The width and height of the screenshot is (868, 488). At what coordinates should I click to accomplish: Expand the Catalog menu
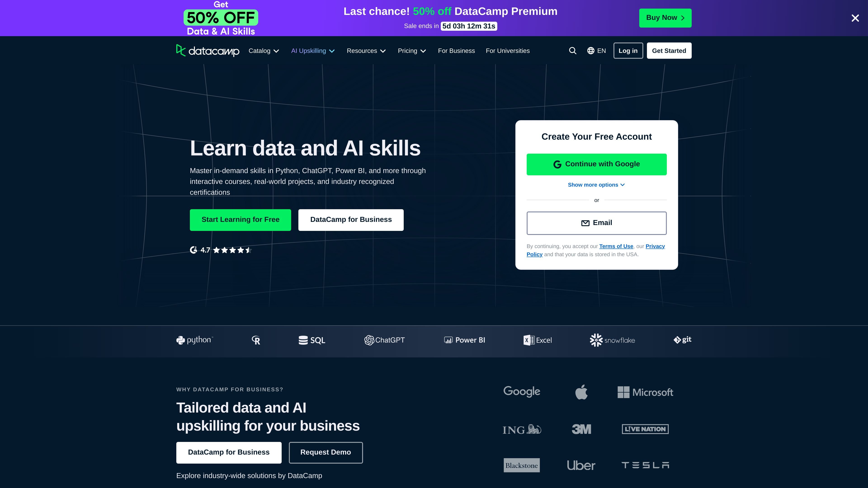click(x=264, y=51)
